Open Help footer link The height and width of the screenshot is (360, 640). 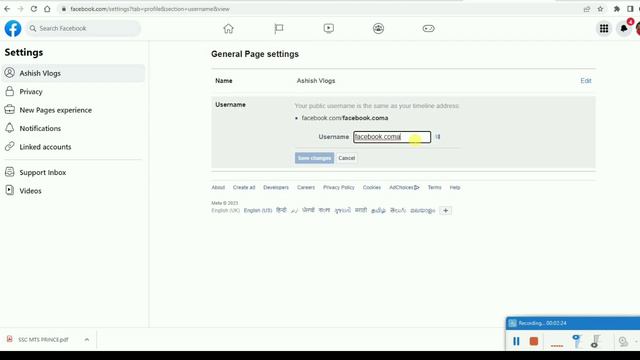coord(455,187)
